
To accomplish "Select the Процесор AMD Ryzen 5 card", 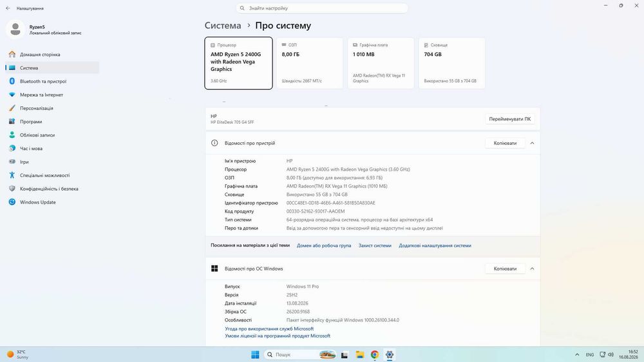I will pyautogui.click(x=239, y=63).
